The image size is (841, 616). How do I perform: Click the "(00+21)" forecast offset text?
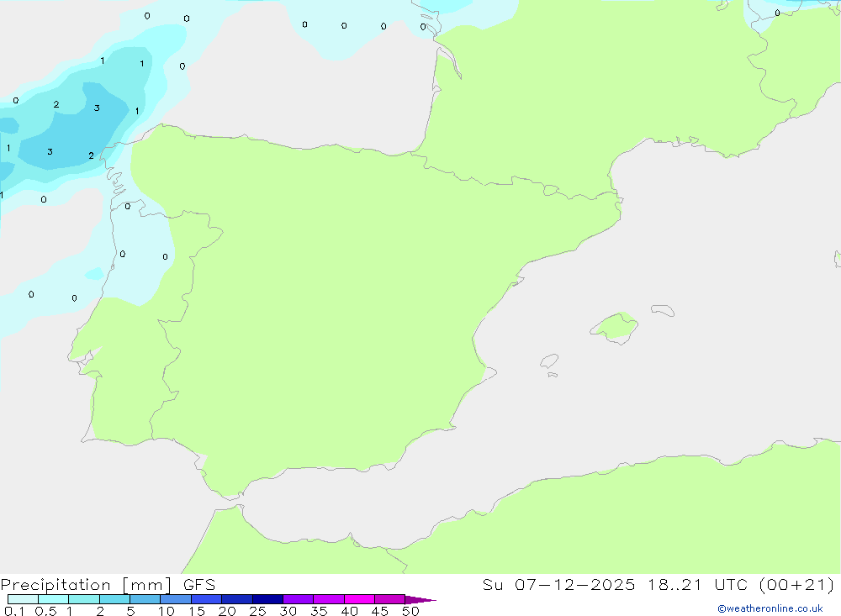click(797, 584)
